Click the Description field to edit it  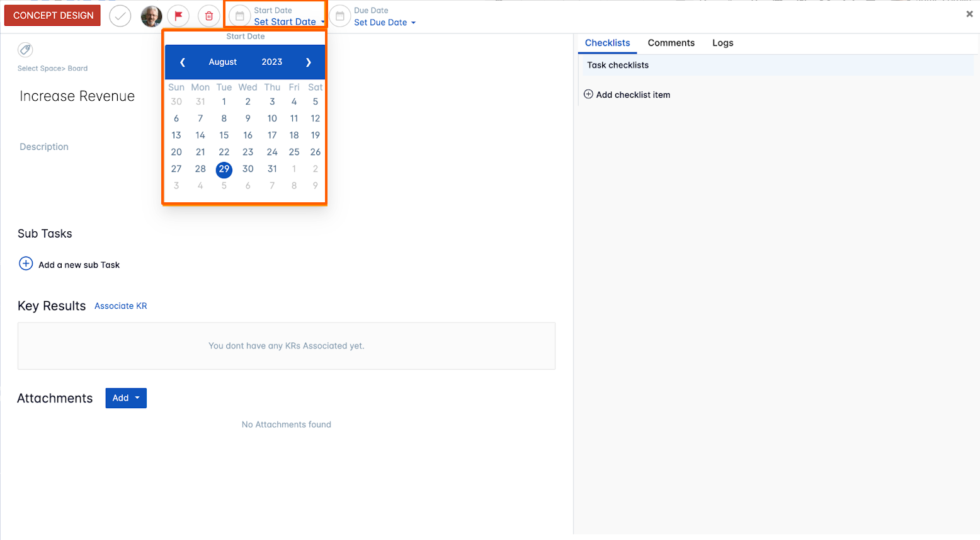(x=44, y=147)
